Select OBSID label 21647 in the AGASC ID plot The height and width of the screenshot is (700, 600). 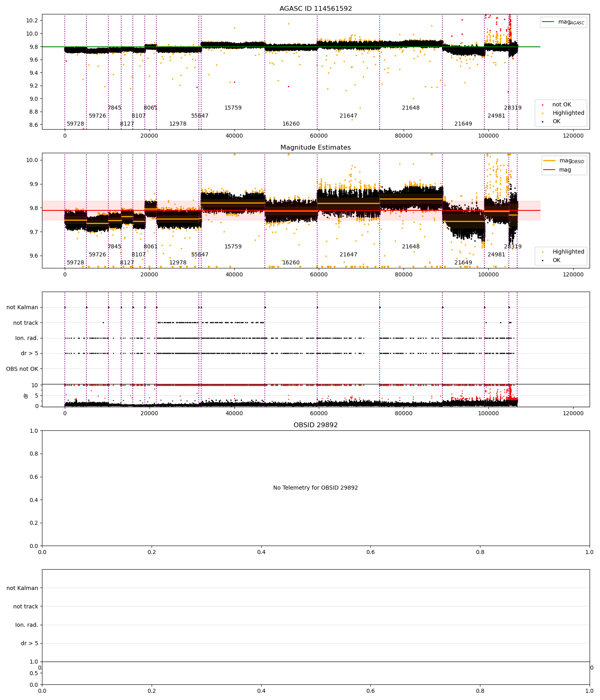click(348, 116)
